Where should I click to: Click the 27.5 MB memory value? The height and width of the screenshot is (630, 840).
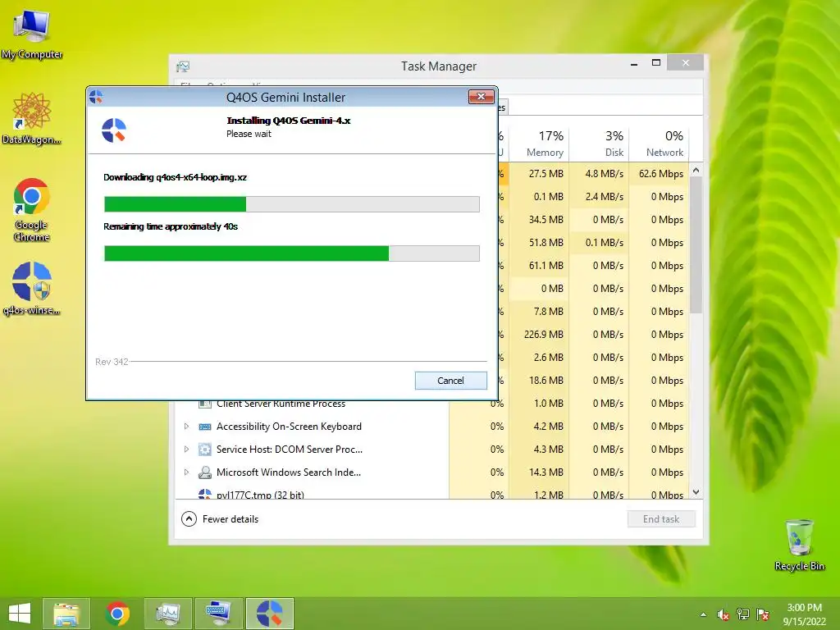coord(546,174)
